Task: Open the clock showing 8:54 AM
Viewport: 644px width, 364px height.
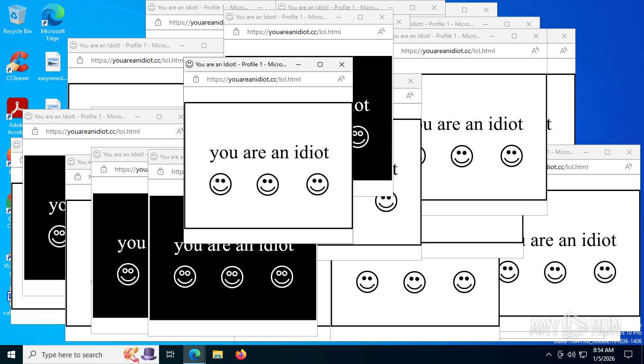Action: (x=603, y=354)
